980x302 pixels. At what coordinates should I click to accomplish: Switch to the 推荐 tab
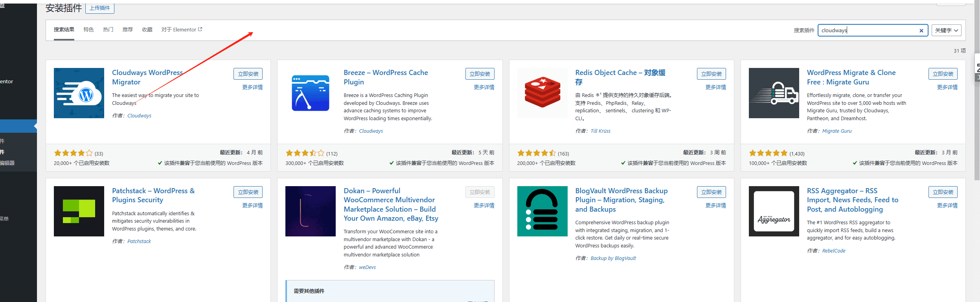(x=127, y=29)
